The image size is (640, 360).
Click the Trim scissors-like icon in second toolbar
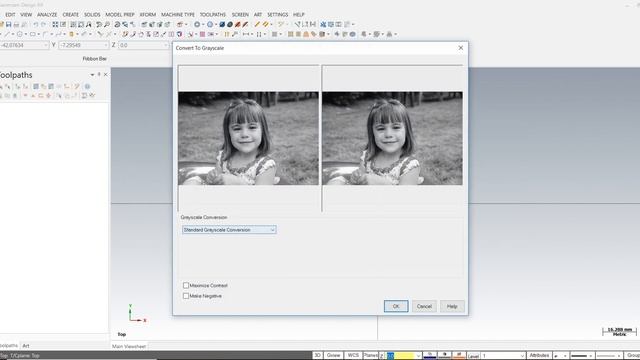[x=100, y=34]
